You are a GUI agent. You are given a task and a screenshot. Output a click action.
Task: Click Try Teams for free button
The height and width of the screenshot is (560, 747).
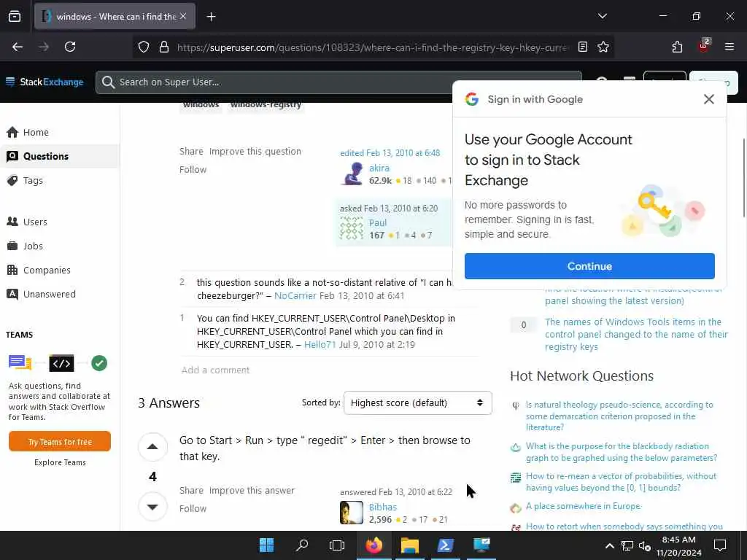coord(60,441)
